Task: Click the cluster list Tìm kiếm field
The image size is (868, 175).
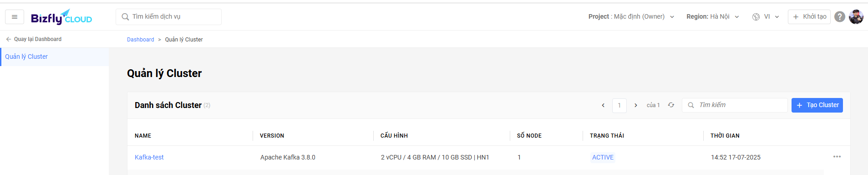Action: tap(735, 105)
